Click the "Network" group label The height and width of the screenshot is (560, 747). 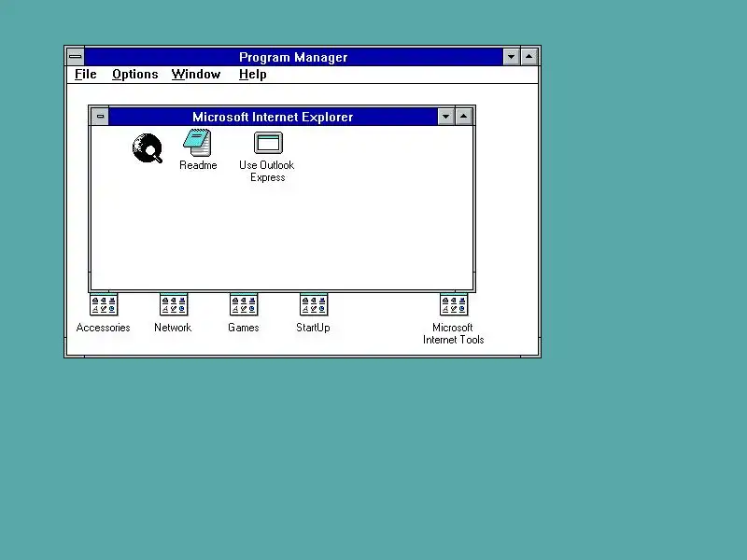(173, 328)
